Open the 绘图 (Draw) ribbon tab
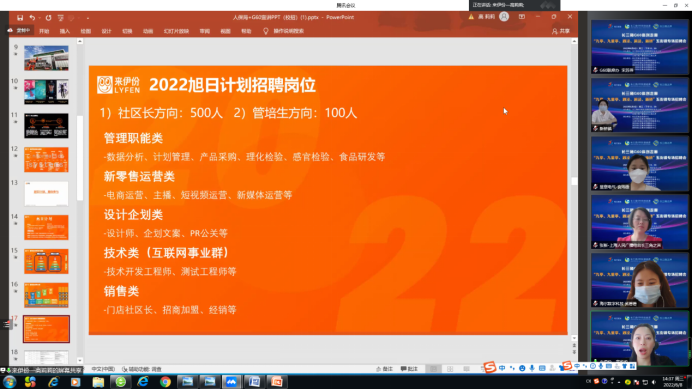This screenshot has height=390, width=693. click(x=85, y=31)
